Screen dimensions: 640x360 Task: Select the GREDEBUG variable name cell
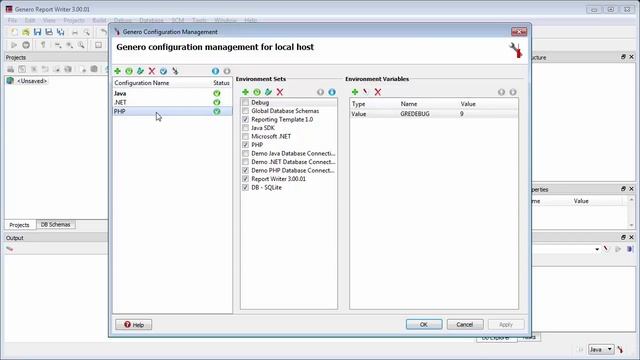pos(415,114)
